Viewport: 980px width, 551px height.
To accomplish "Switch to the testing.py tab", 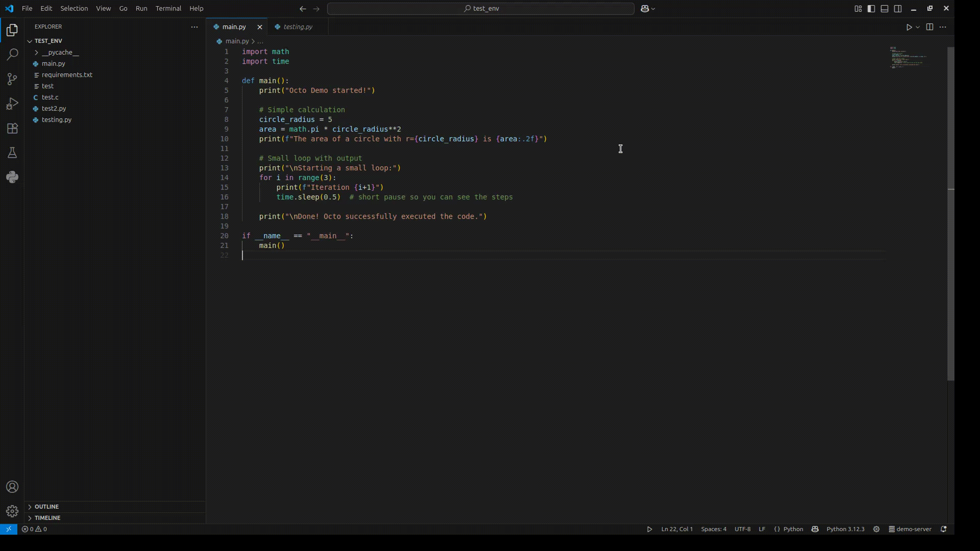I will [x=298, y=27].
